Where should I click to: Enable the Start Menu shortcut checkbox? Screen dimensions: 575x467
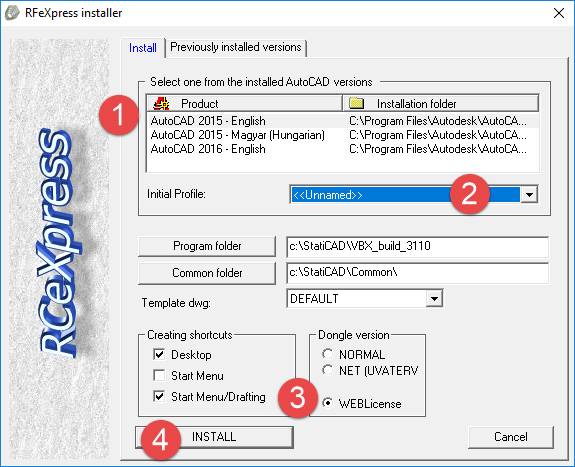tap(159, 375)
